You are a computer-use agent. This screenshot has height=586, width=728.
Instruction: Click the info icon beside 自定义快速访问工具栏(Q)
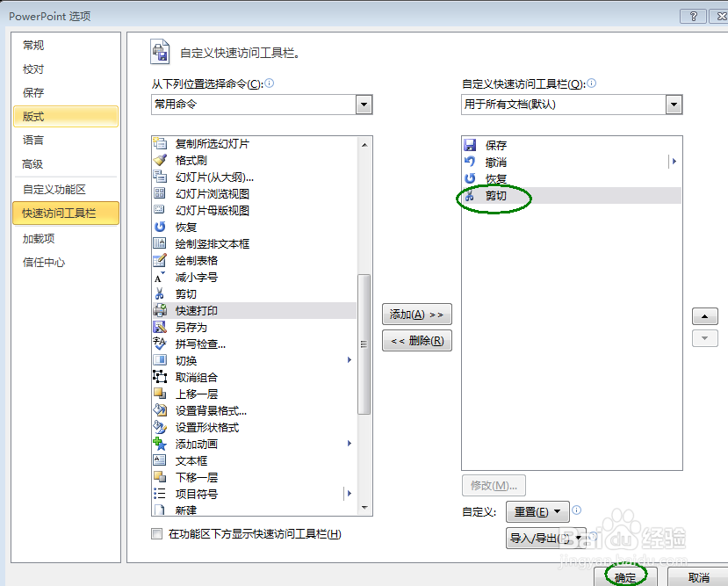click(592, 83)
